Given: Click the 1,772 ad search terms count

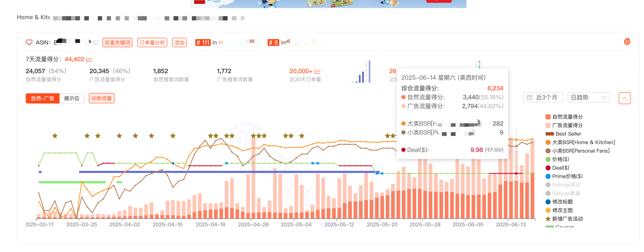Looking at the screenshot, I should (x=224, y=71).
